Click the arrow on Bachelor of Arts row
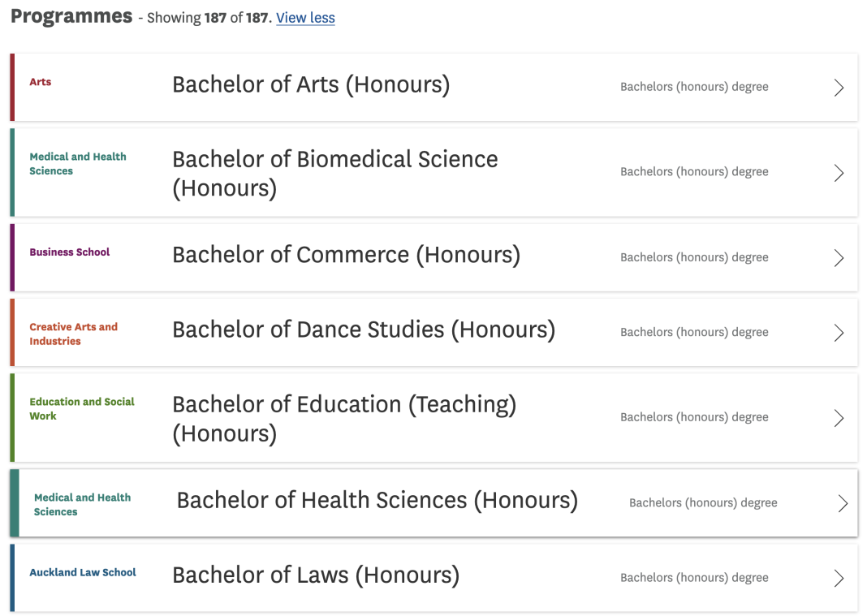This screenshot has width=867, height=616. coord(839,88)
